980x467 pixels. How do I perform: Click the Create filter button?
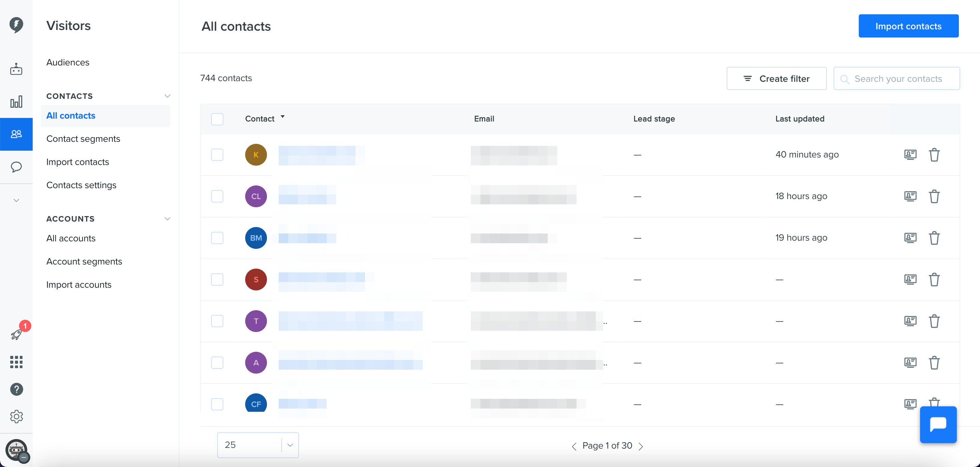point(776,78)
